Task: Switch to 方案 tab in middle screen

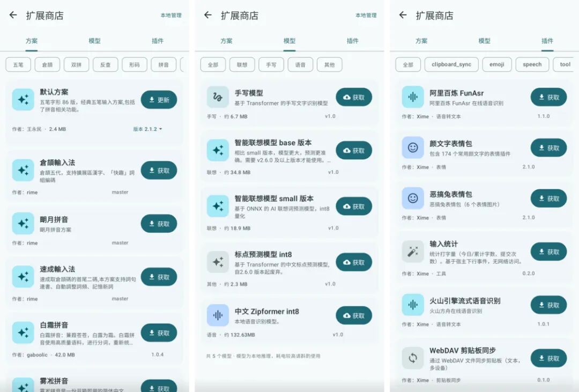Action: [x=226, y=41]
